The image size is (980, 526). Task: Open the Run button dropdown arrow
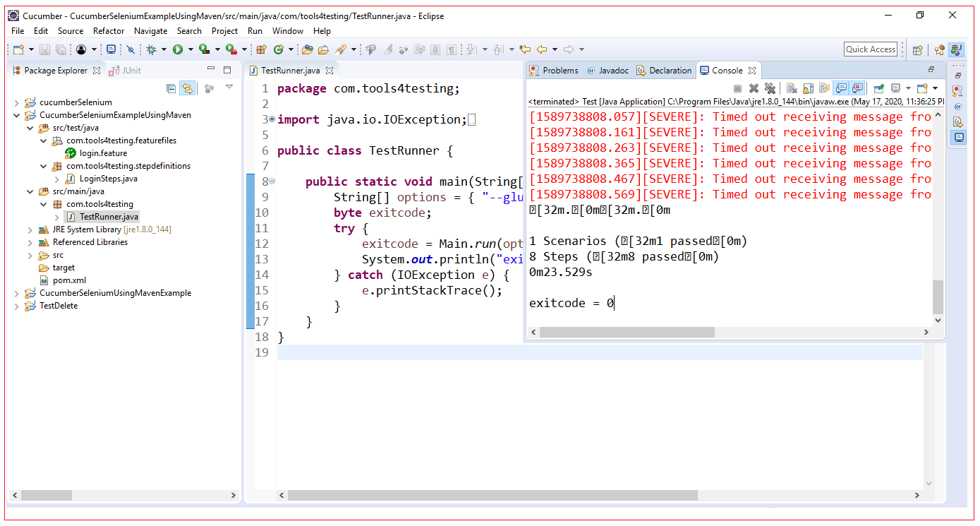tap(190, 49)
